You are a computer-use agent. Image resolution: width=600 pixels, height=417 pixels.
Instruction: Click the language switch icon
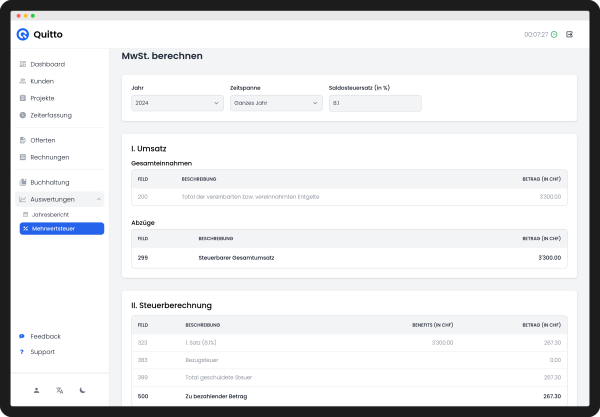point(60,390)
